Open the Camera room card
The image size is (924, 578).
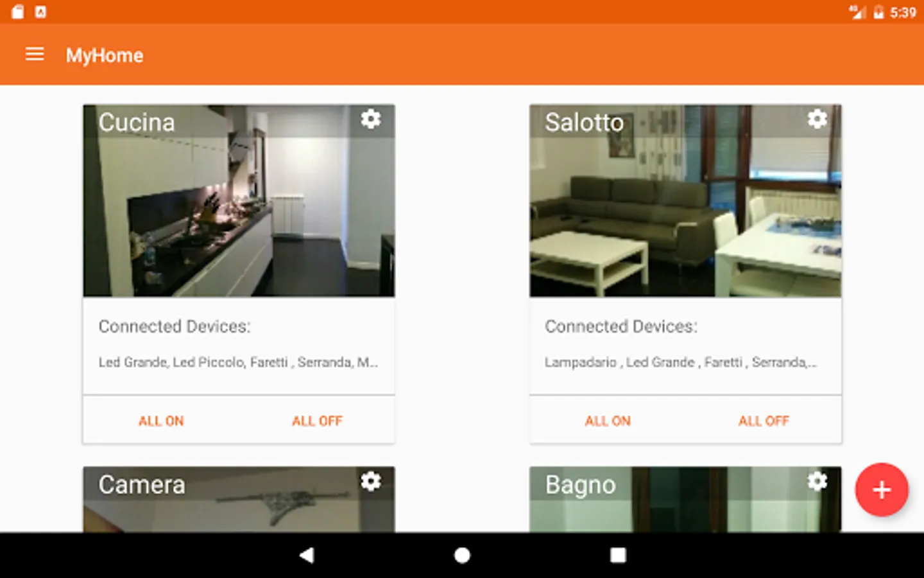click(x=239, y=500)
